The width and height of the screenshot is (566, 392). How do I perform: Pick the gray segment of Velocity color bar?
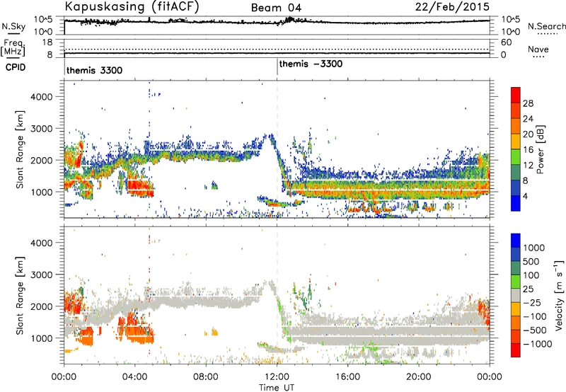(516, 295)
